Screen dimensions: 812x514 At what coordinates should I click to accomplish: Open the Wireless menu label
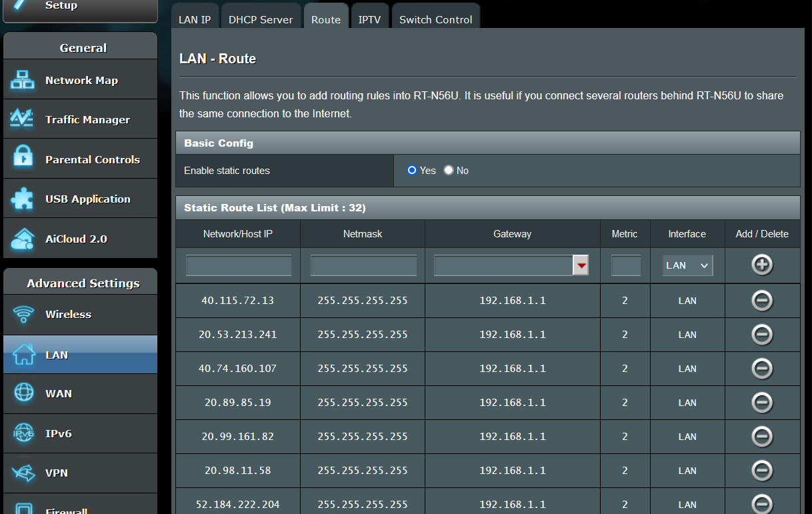(68, 314)
